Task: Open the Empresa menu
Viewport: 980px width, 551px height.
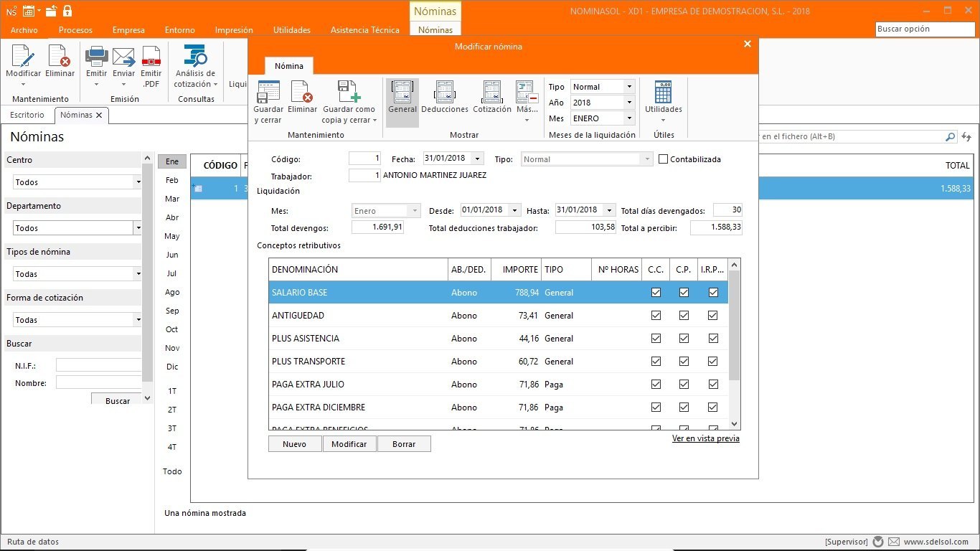Action: click(128, 30)
